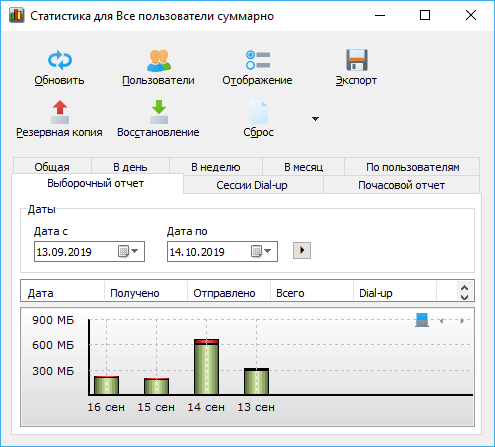495x447 pixels.
Task: Click the Сброс reset icon
Action: point(259,112)
